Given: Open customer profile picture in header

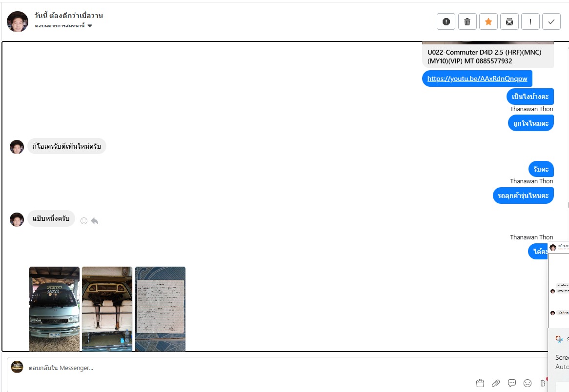Looking at the screenshot, I should (18, 22).
